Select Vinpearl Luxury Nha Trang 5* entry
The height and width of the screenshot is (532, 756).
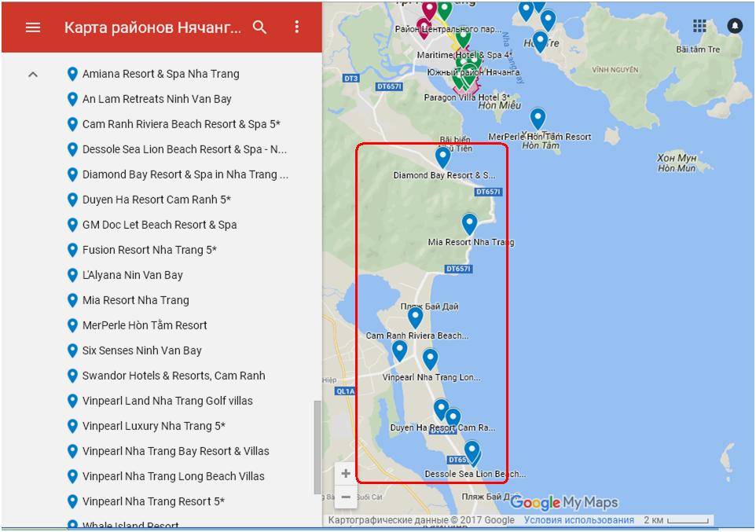(153, 426)
